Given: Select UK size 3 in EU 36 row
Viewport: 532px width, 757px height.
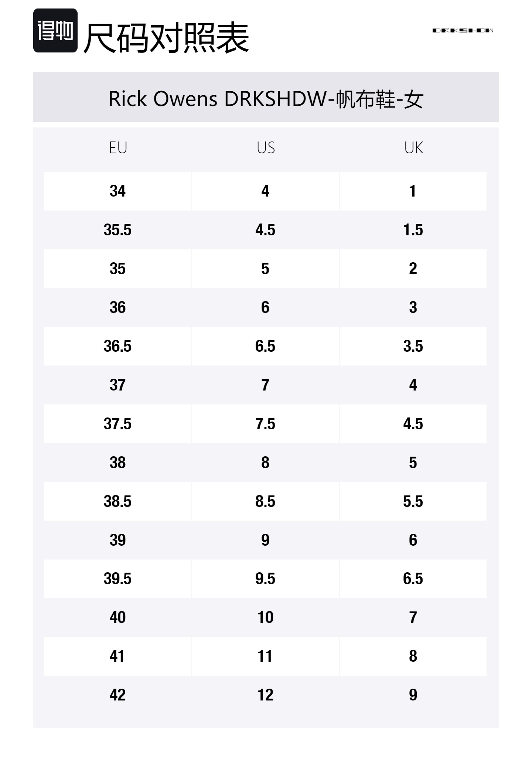Looking at the screenshot, I should 413,307.
